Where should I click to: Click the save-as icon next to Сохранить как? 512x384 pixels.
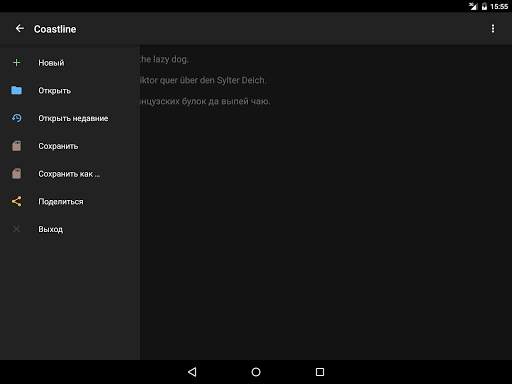coord(16,173)
